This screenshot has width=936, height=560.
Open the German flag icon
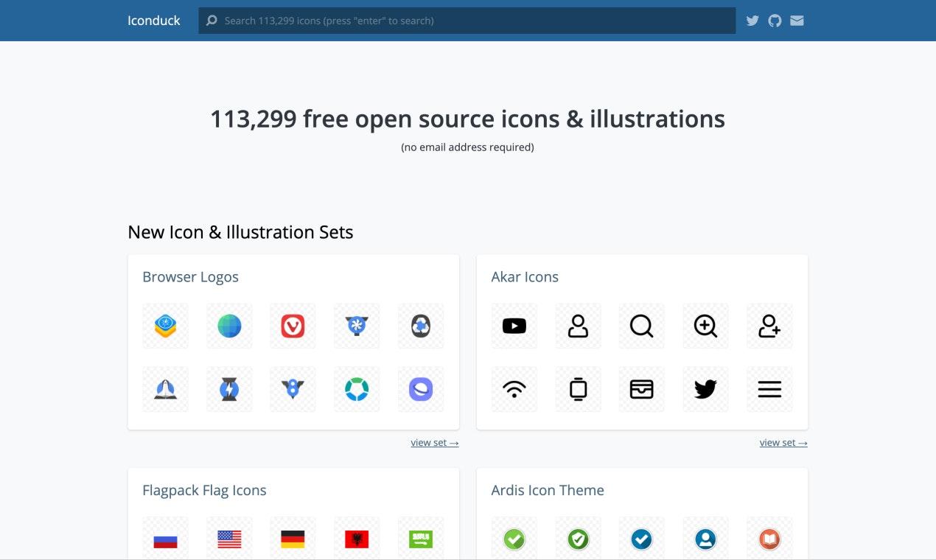coord(293,539)
